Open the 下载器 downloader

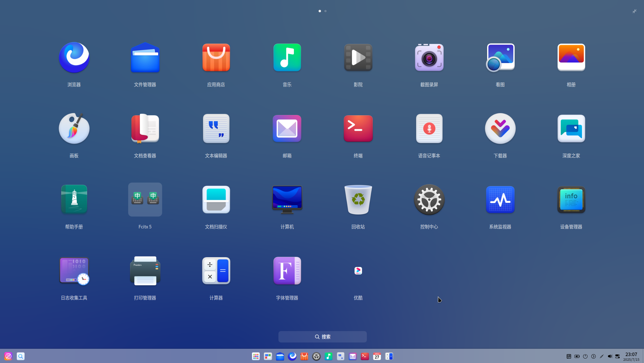500,129
